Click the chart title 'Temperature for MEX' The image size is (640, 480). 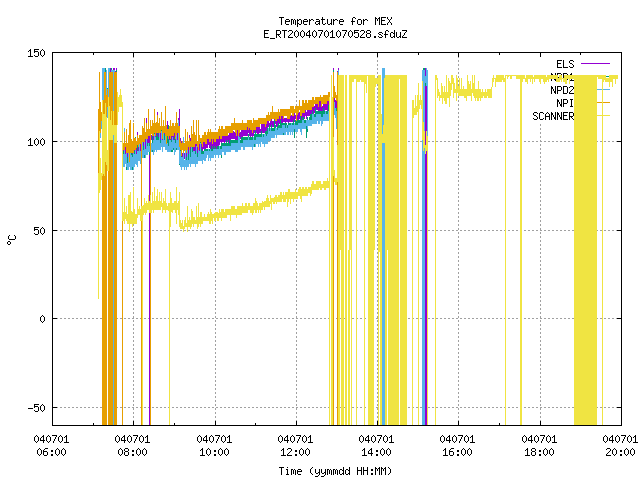pos(335,21)
